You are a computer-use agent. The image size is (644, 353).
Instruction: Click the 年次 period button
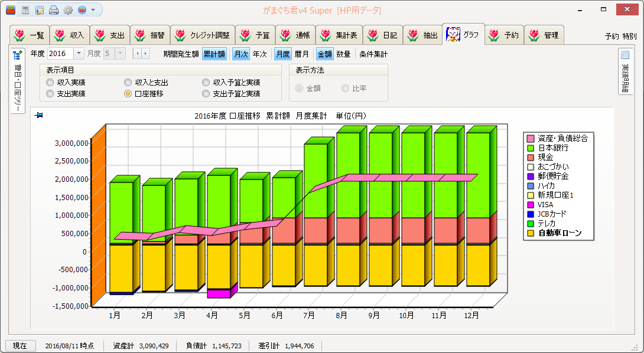pyautogui.click(x=260, y=54)
